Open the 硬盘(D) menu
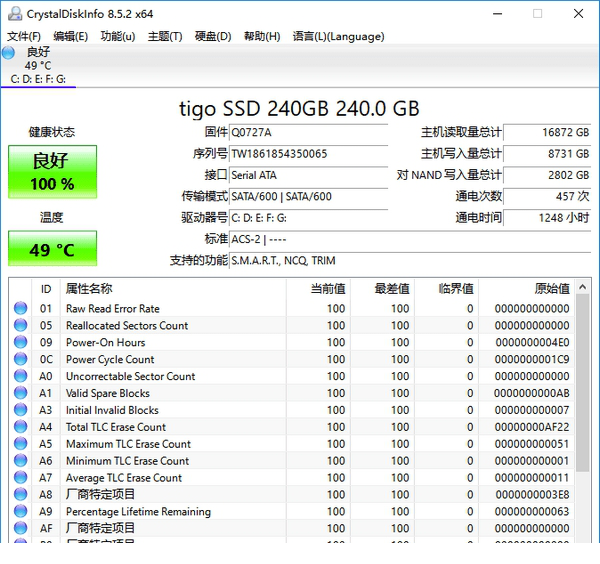 212,36
